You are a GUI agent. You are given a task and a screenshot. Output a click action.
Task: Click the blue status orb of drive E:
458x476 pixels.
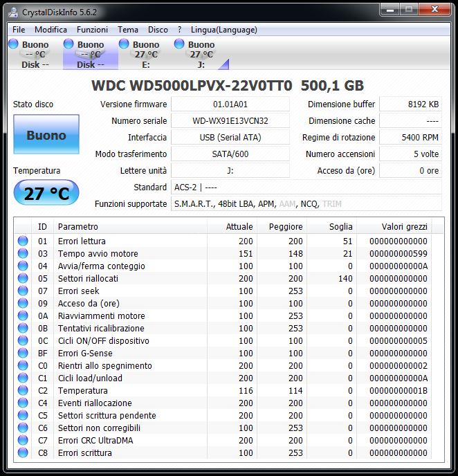point(124,44)
